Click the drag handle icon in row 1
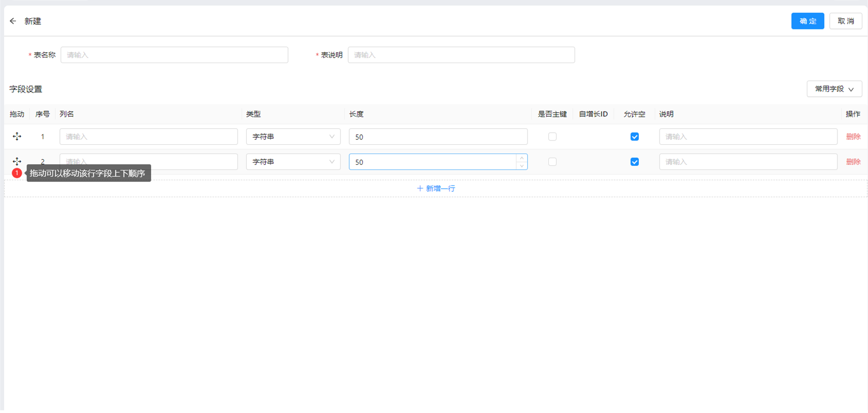This screenshot has height=413, width=868. [x=17, y=136]
